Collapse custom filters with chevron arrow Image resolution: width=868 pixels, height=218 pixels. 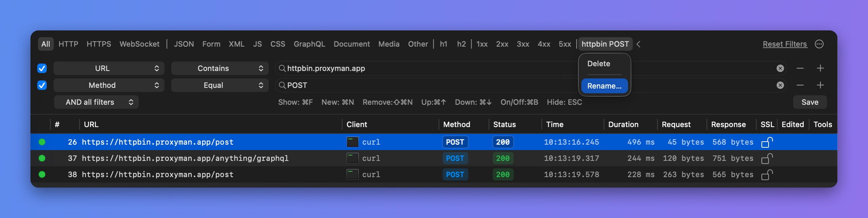tap(638, 44)
